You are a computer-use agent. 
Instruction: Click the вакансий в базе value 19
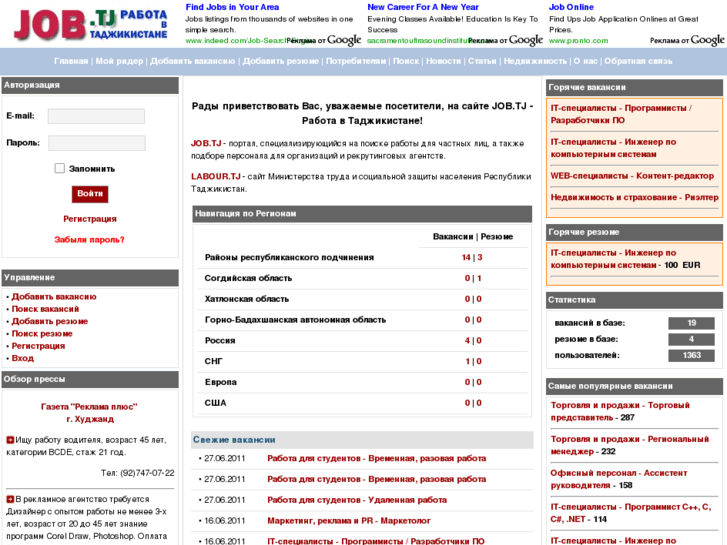point(691,323)
